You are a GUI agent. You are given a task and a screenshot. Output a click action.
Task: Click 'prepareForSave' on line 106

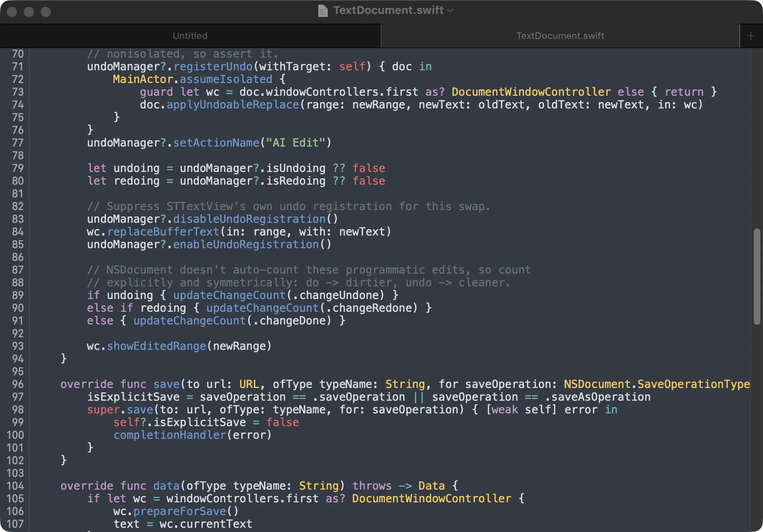(x=180, y=511)
